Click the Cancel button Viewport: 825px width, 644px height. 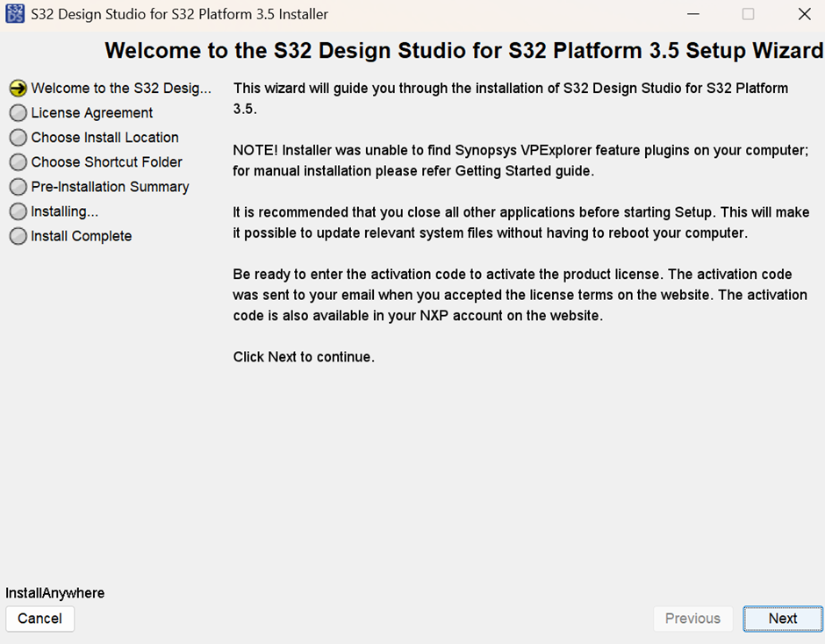point(40,619)
